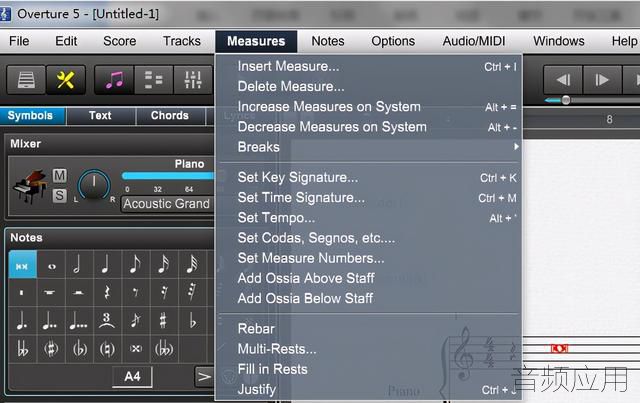Choose the double dotted note
Screen dimensions: 640x403
click(x=51, y=321)
